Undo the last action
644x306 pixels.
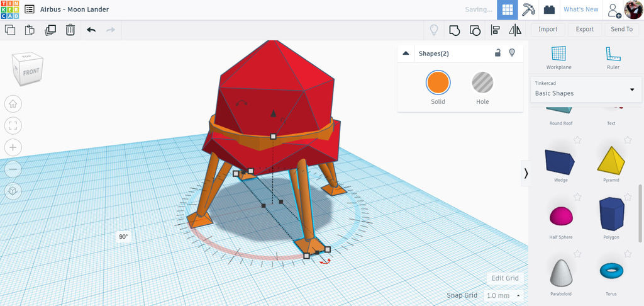pyautogui.click(x=91, y=30)
